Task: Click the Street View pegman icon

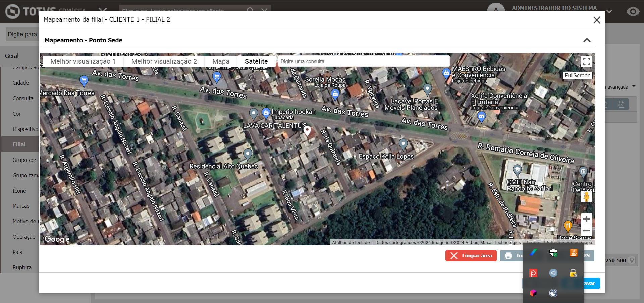Action: coord(586,197)
